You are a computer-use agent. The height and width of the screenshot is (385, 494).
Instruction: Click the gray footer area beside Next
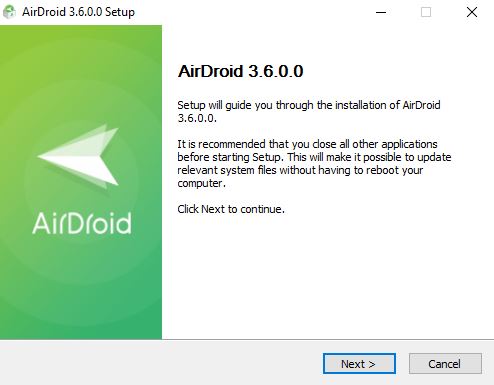point(160,363)
